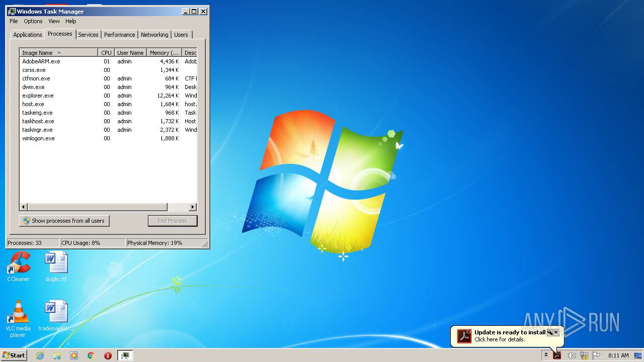Select explorer.exe process row
The height and width of the screenshot is (362, 644).
[x=108, y=96]
